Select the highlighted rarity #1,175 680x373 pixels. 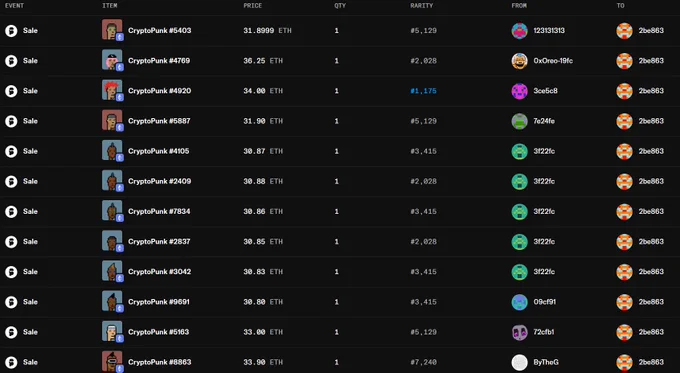coord(423,91)
